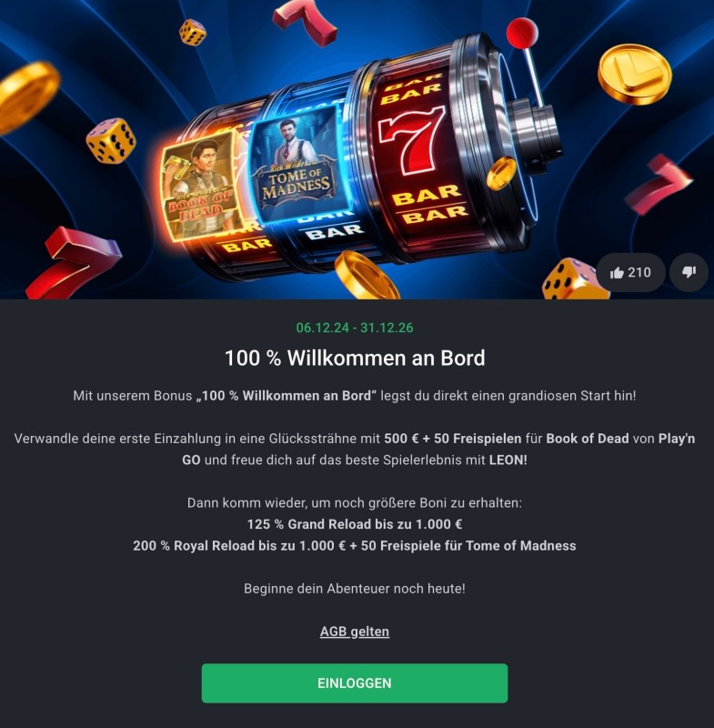Open the AGB gelten terms link
714x728 pixels.
[355, 632]
